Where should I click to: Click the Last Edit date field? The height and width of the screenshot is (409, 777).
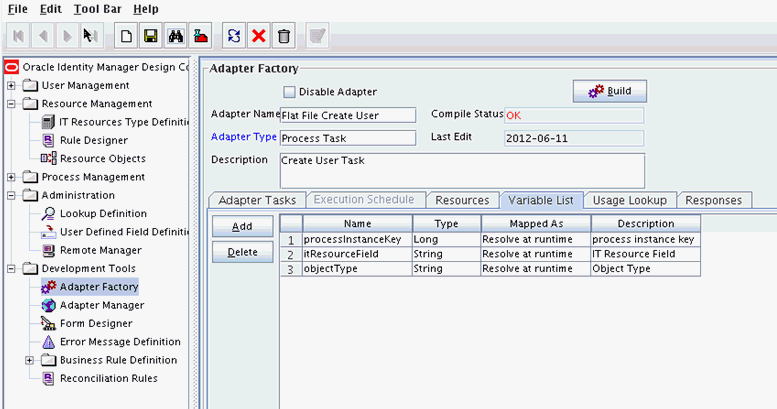pyautogui.click(x=574, y=138)
